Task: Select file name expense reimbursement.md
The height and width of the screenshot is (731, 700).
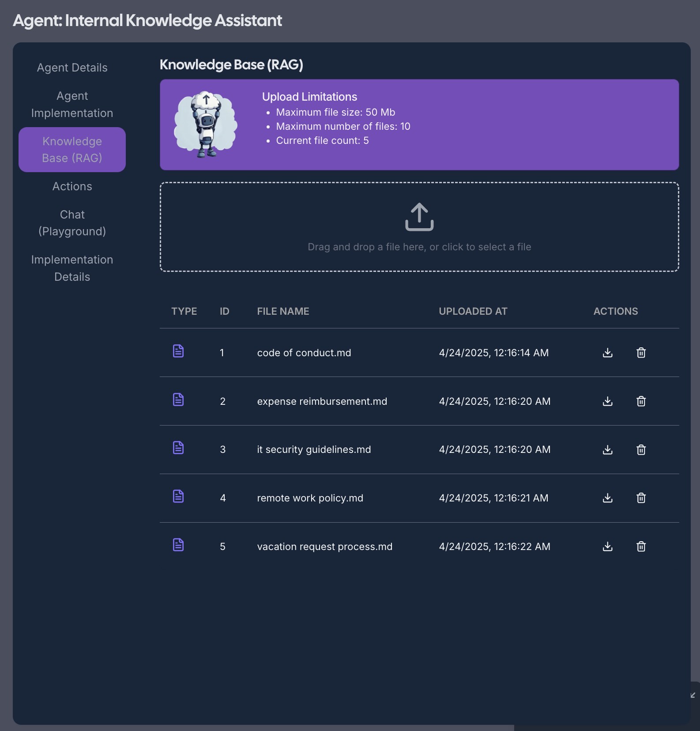Action: [322, 401]
